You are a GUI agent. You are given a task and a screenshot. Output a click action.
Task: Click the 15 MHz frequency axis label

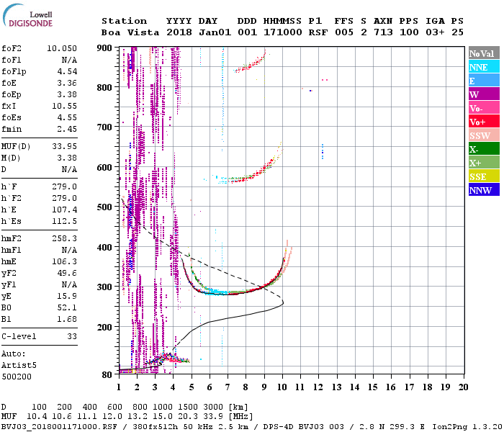click(372, 387)
